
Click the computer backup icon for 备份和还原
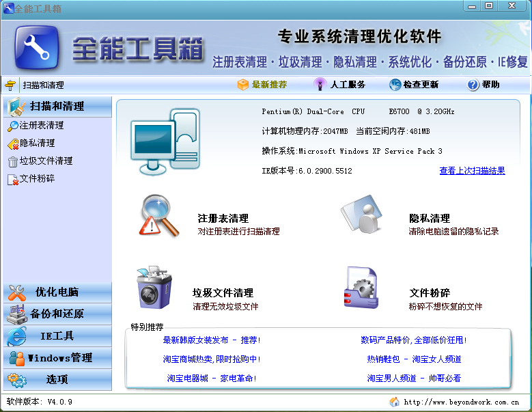coord(17,314)
